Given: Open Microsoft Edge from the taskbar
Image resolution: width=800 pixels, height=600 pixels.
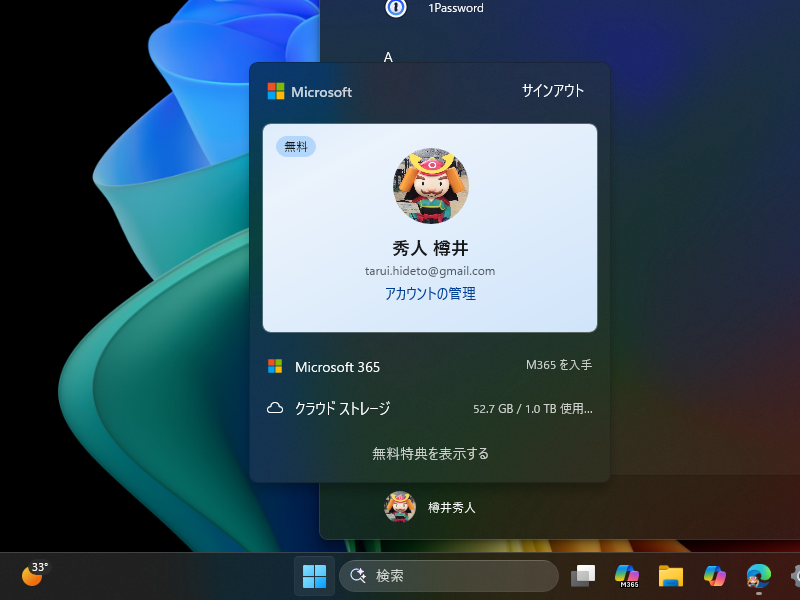Looking at the screenshot, I should [759, 576].
